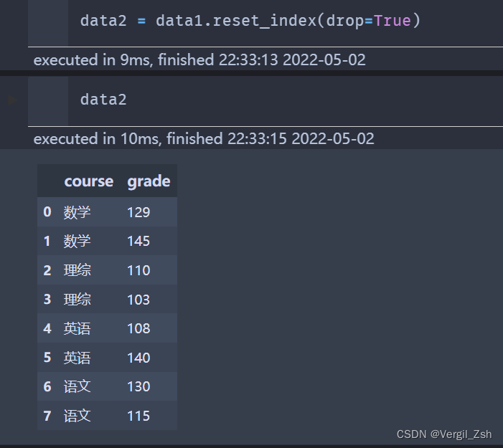Click the course cell 理综 in row 3
The image size is (503, 448).
77,300
